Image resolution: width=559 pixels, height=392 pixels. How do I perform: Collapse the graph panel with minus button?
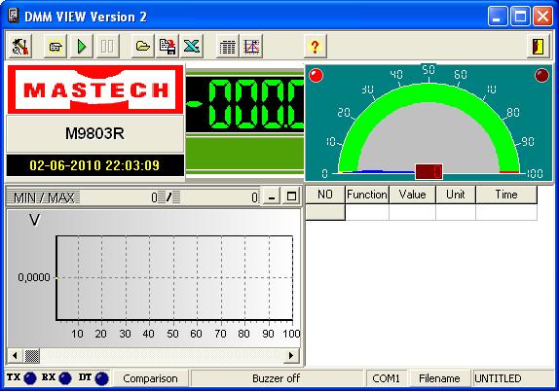point(272,196)
